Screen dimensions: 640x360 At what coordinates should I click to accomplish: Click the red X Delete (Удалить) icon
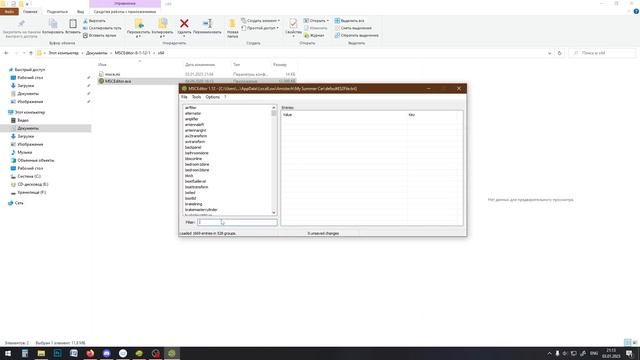pyautogui.click(x=184, y=24)
